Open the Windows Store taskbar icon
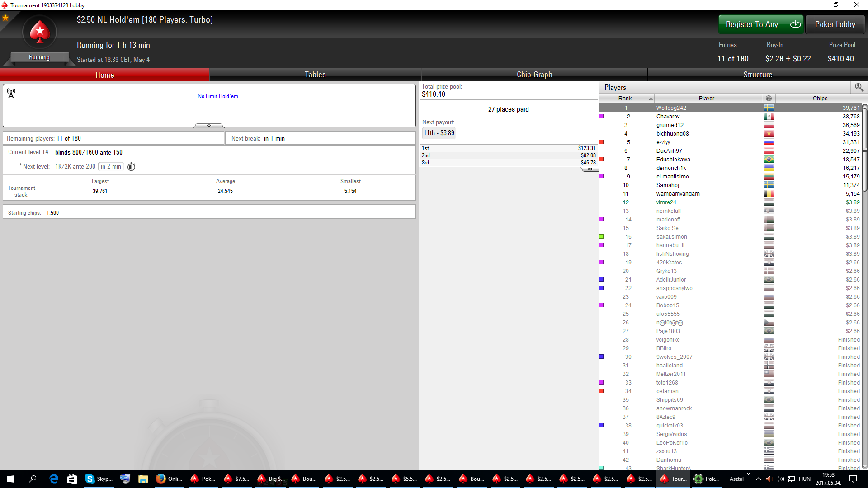This screenshot has height=488, width=868. tap(72, 479)
